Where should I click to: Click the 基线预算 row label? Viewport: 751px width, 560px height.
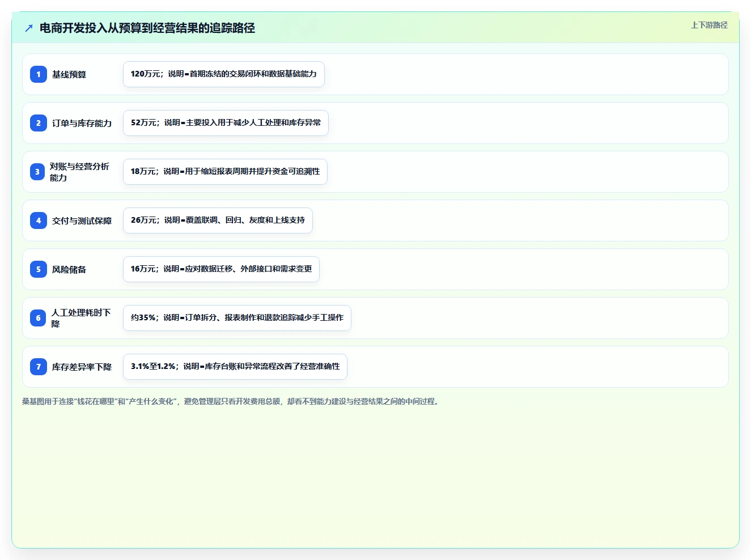point(69,74)
